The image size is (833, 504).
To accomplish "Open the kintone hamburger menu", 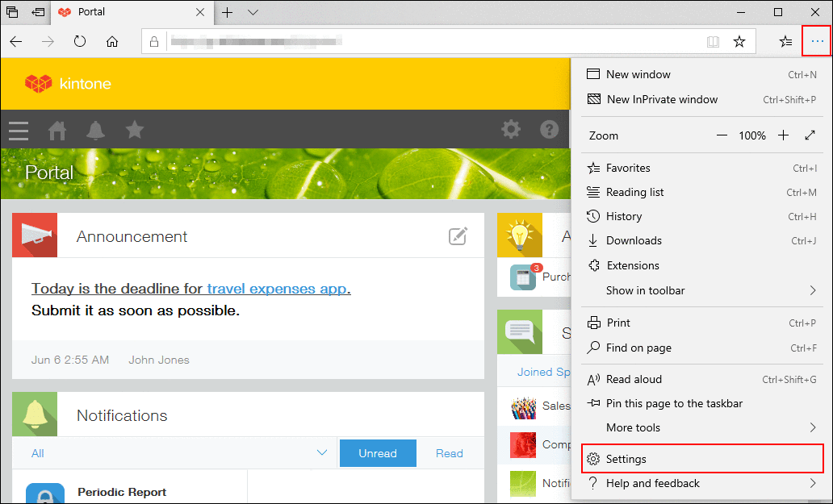I will 18,130.
